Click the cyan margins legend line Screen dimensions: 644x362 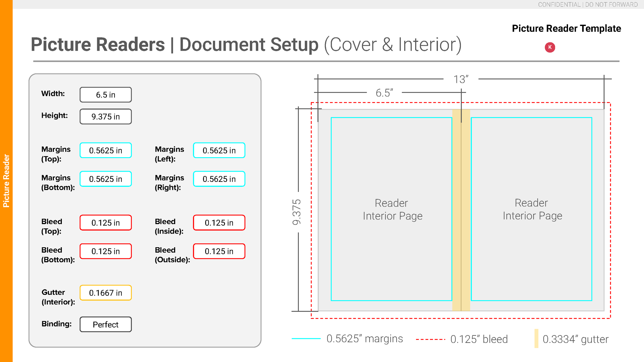[306, 339]
